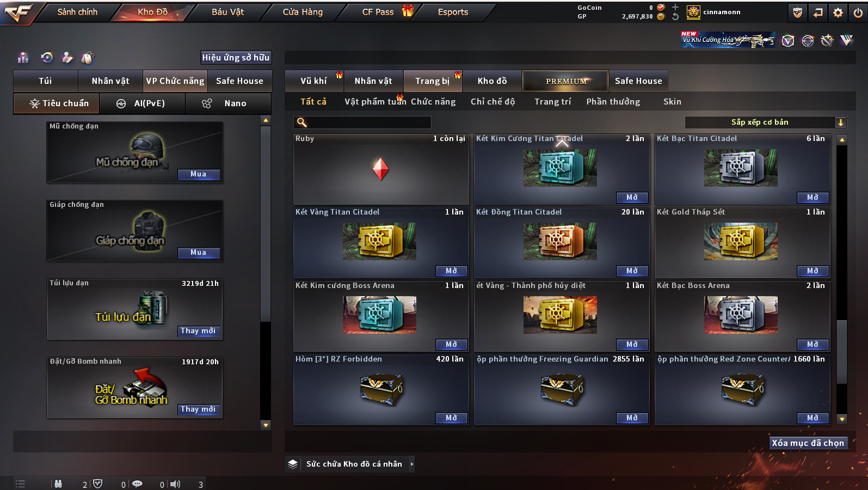Switch to the Cửa Hàng tab

[303, 12]
